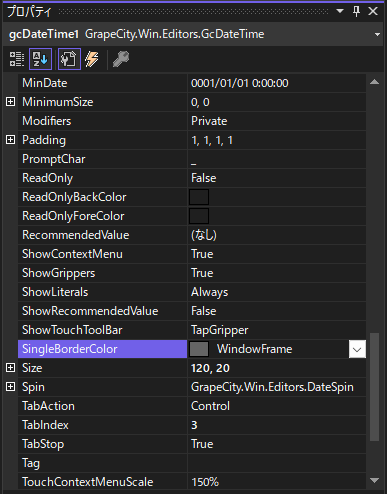Click the RecommendedValue (なし) value
Image resolution: width=387 pixels, height=494 pixels.
point(204,235)
